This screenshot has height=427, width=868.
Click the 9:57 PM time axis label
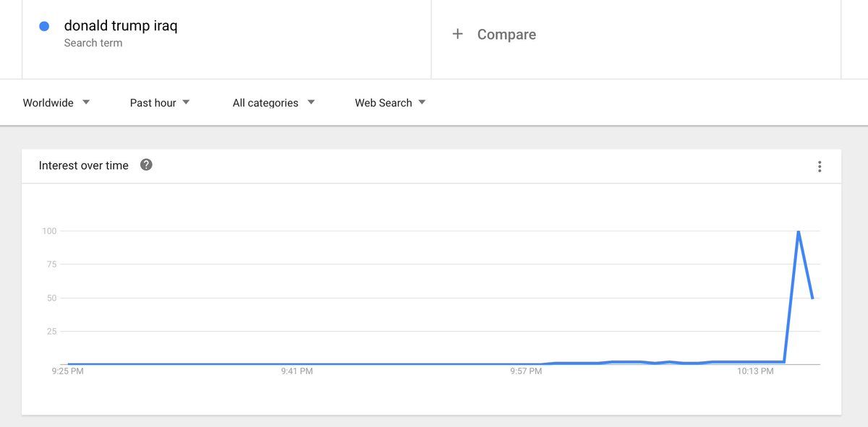(x=526, y=371)
